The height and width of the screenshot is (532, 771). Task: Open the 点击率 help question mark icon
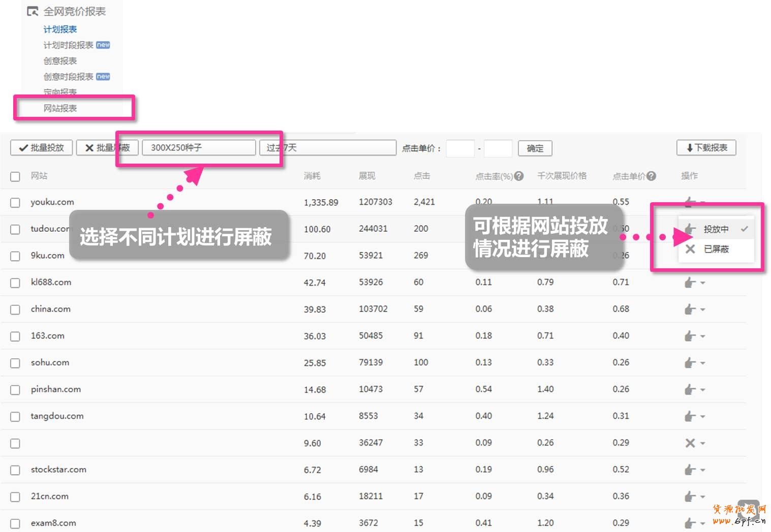(519, 176)
